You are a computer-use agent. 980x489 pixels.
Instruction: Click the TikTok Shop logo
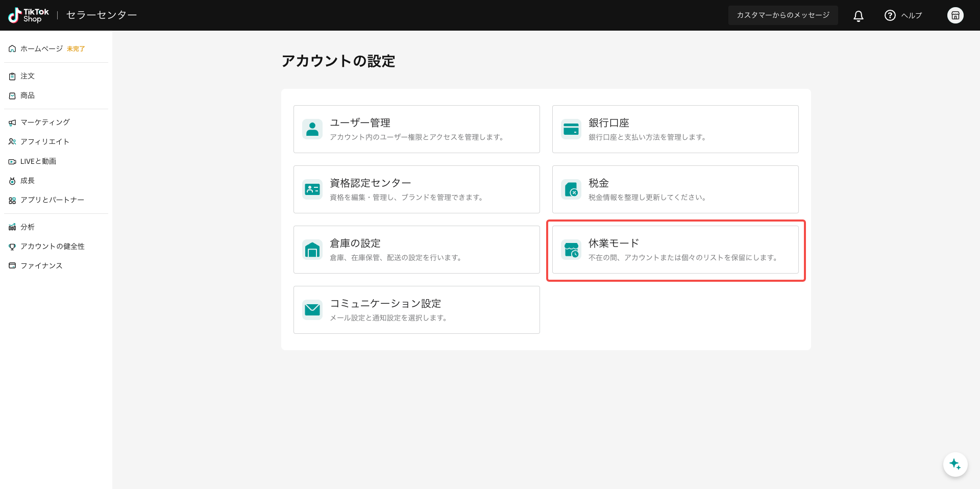(29, 15)
